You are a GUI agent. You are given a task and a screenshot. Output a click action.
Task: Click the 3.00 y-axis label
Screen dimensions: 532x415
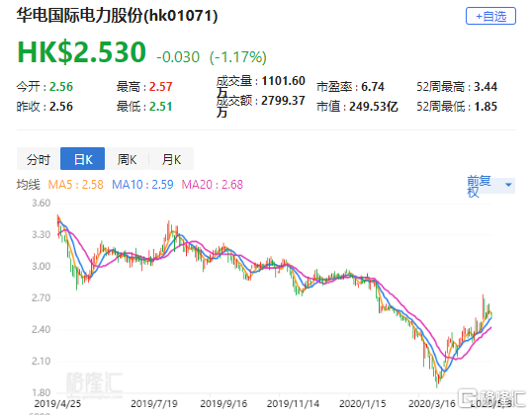coord(42,266)
